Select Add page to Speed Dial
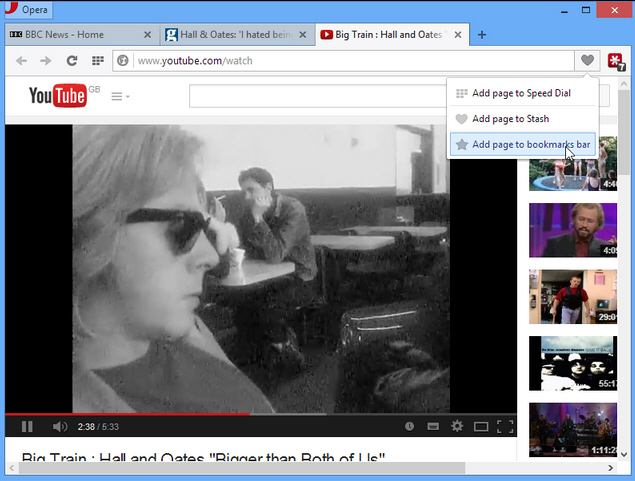Viewport: 635px width, 481px height. [x=523, y=93]
